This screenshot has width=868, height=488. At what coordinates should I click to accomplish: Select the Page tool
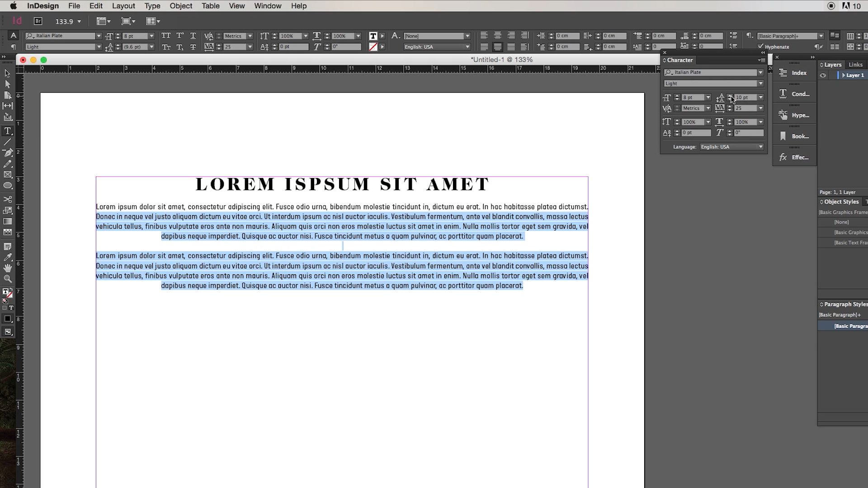7,95
